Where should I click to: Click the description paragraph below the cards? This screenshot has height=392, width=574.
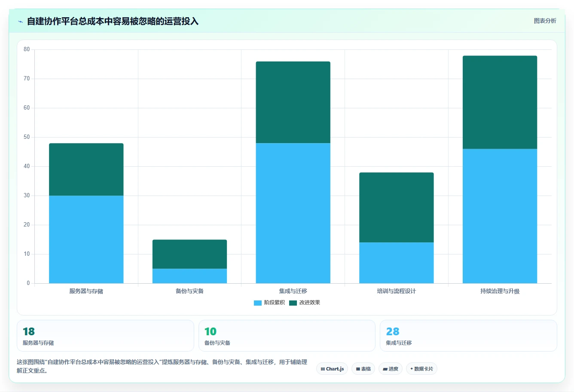pos(162,366)
